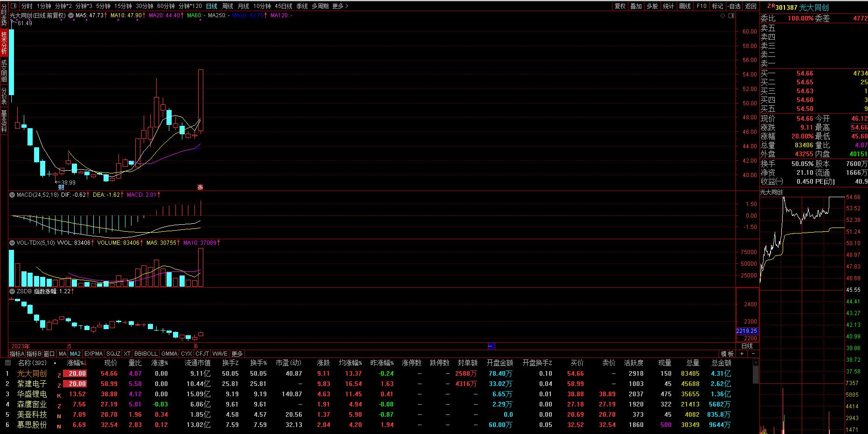Open F10 company information
The height and width of the screenshot is (434, 868).
click(x=701, y=6)
